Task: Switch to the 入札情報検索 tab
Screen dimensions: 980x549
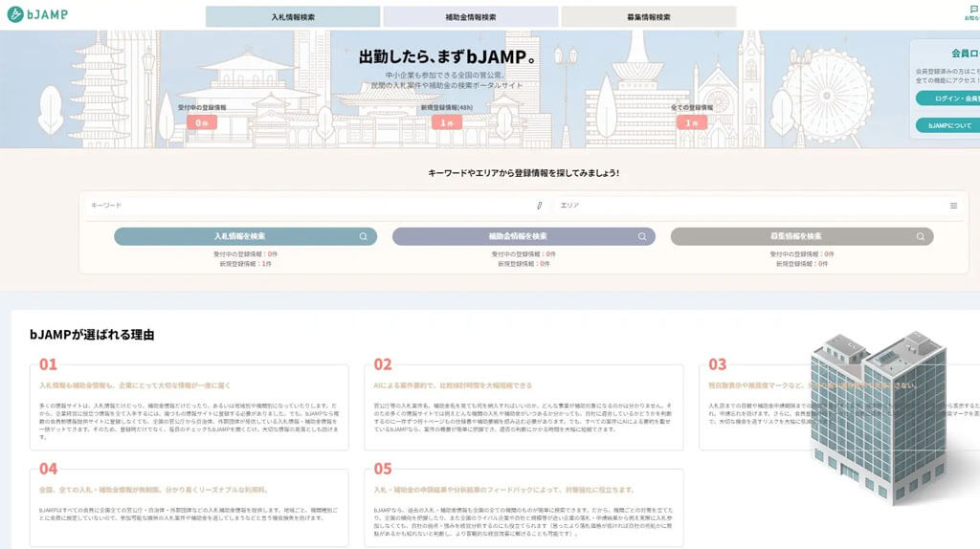Action: [x=293, y=17]
